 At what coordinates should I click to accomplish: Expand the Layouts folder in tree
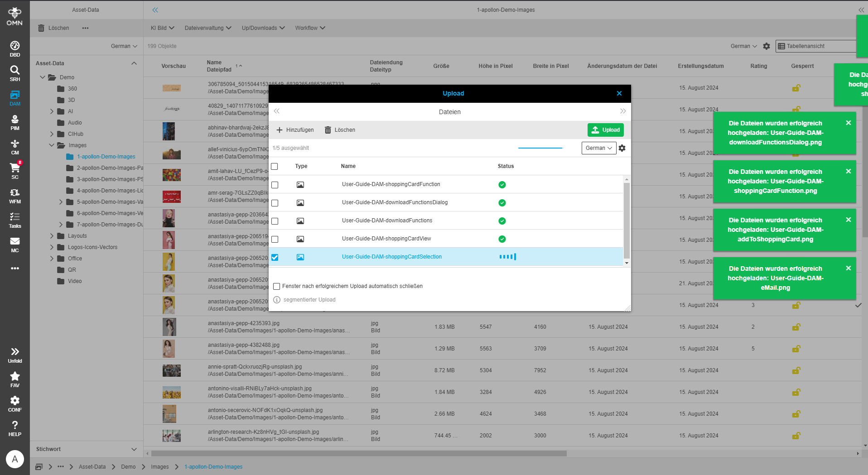pos(52,236)
